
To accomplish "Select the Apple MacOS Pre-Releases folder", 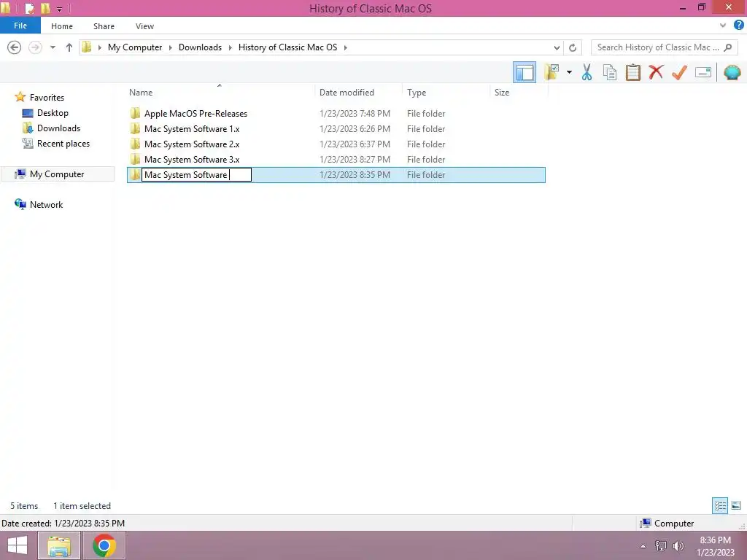I will (196, 113).
